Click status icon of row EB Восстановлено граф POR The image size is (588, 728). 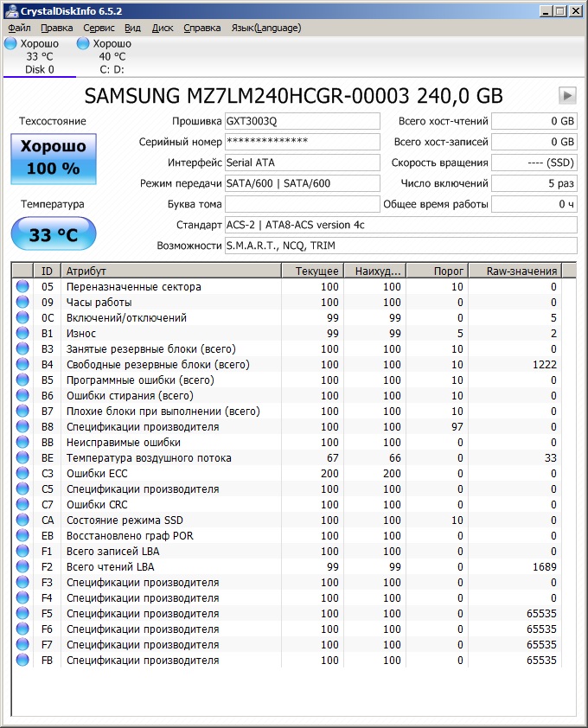click(22, 535)
